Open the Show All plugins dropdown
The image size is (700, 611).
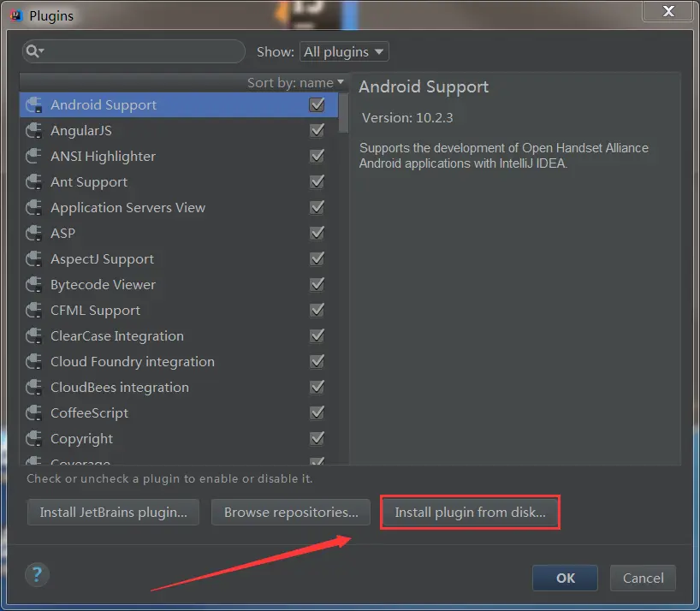pos(344,51)
